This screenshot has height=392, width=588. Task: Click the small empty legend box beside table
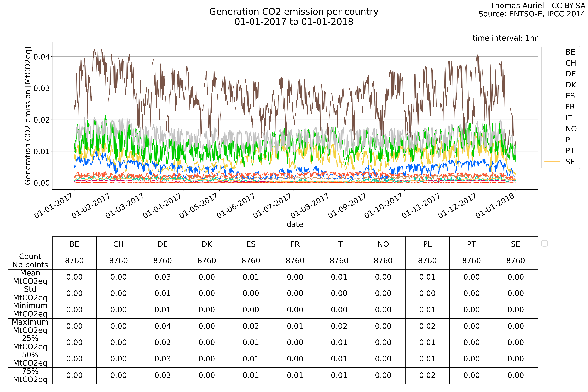click(x=544, y=243)
